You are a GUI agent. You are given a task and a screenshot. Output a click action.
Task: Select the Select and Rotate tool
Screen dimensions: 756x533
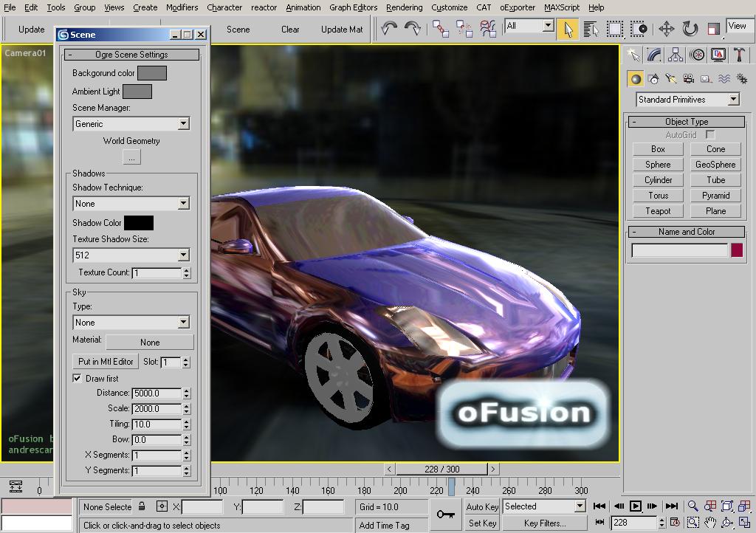[x=690, y=29]
